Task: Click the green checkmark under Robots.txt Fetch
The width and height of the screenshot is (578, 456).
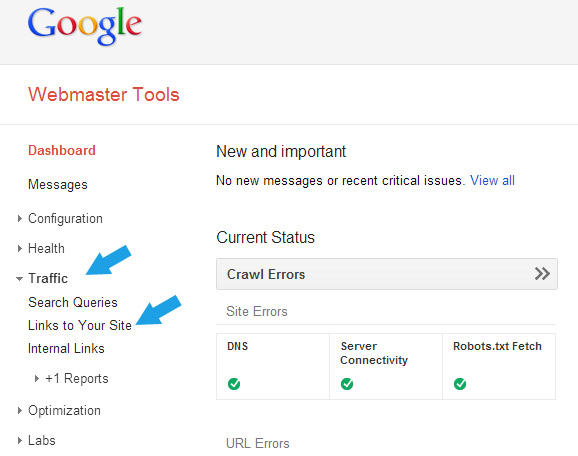Action: pyautogui.click(x=460, y=384)
